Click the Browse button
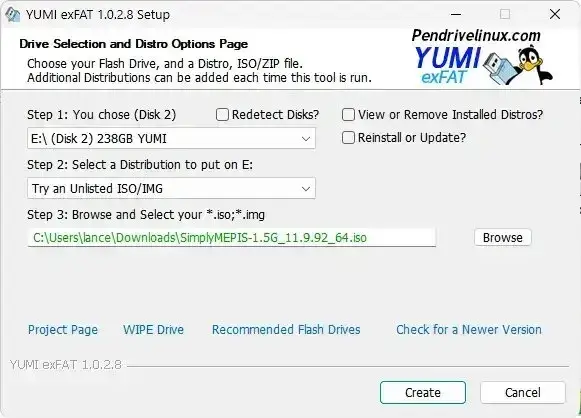 click(x=502, y=238)
